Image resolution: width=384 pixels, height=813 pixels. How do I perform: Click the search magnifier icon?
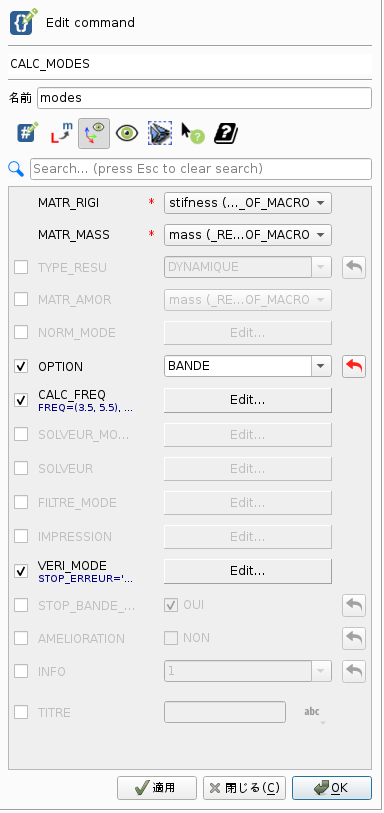click(x=17, y=169)
